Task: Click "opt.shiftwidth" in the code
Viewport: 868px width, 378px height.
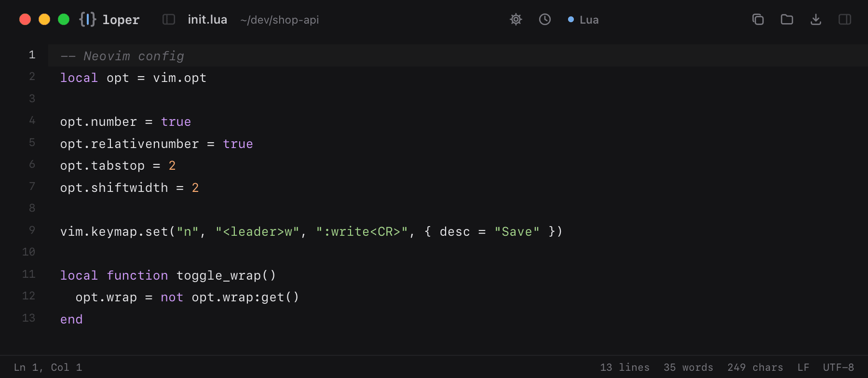Action: pos(114,188)
